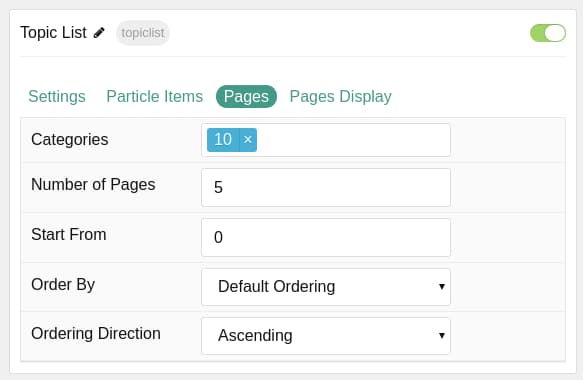The image size is (583, 380).
Task: Select the category tag labeled 10
Action: pyautogui.click(x=223, y=140)
